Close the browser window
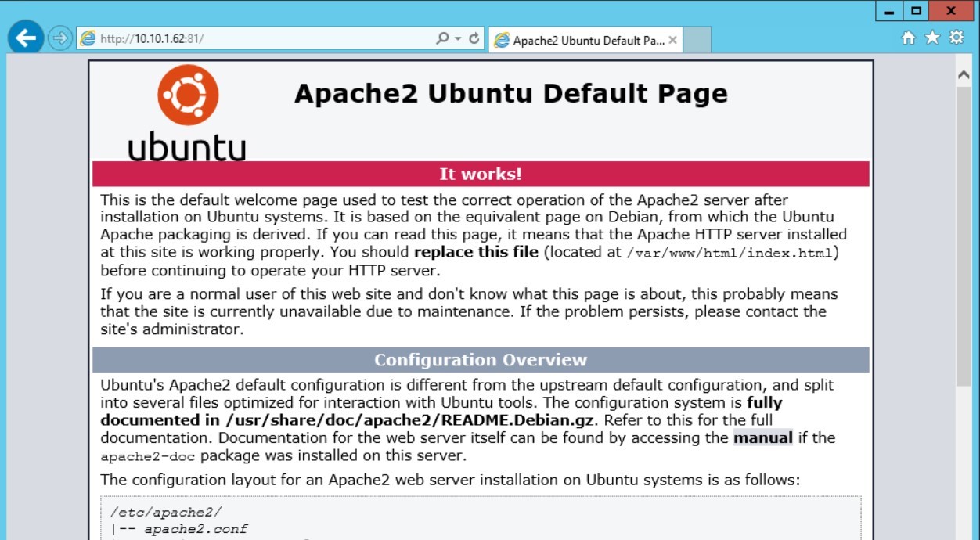The width and height of the screenshot is (980, 540). 951,11
